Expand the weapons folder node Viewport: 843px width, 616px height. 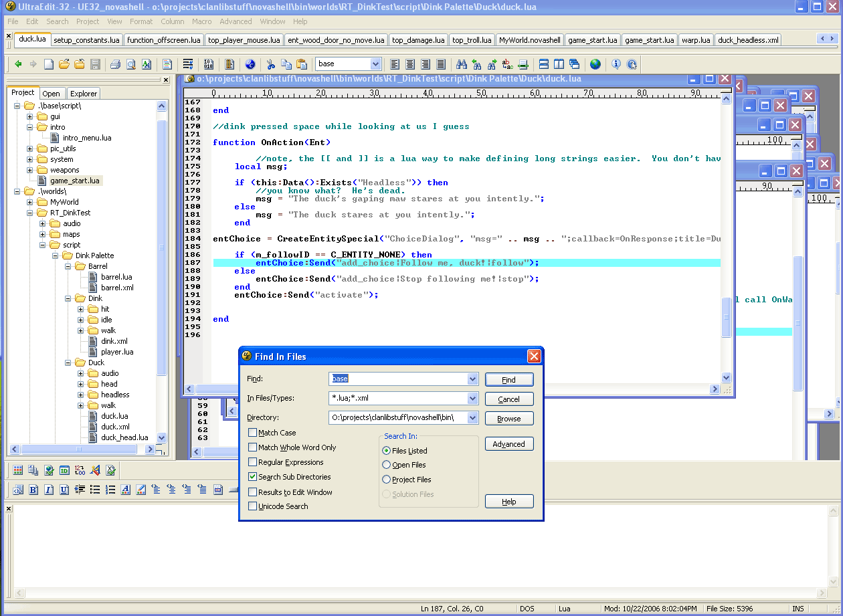[30, 170]
